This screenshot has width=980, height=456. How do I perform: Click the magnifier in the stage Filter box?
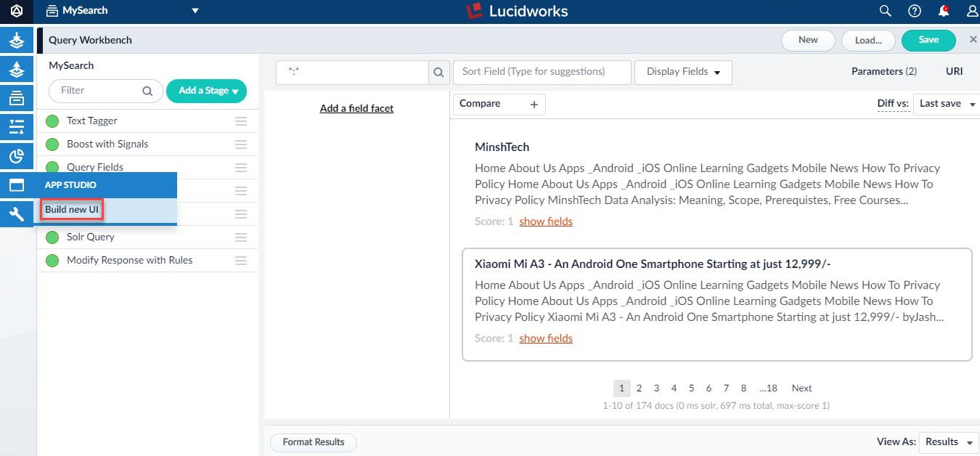click(147, 91)
